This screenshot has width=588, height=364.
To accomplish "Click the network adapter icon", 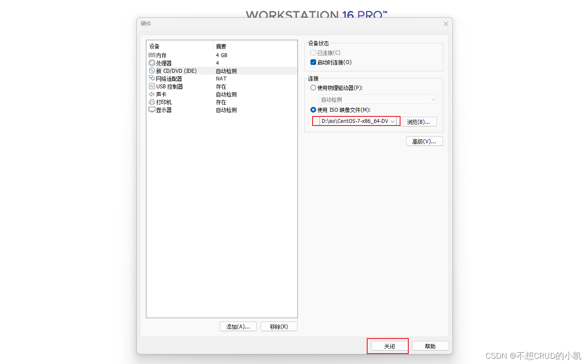I will pyautogui.click(x=152, y=79).
